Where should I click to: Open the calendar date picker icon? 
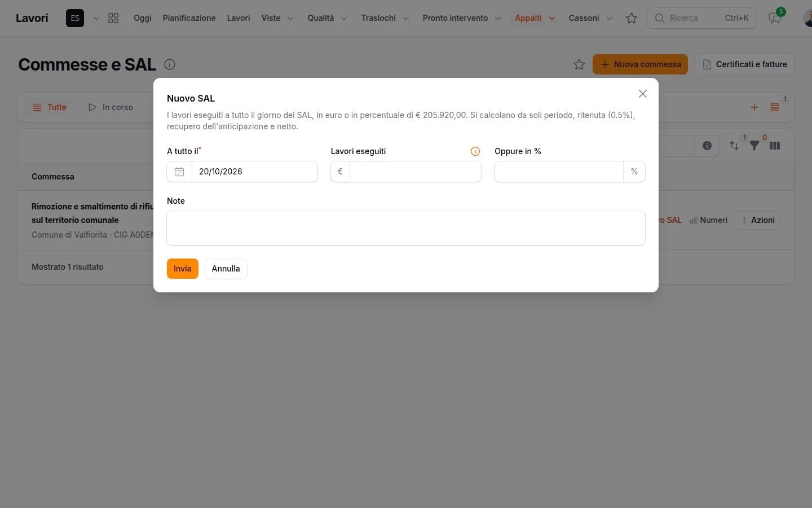tap(179, 172)
